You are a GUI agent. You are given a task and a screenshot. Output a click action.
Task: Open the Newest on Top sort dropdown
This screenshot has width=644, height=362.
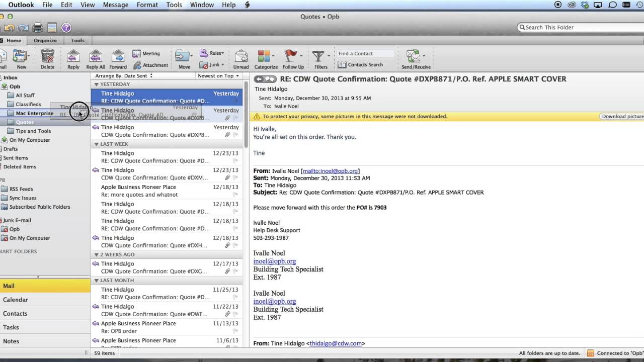coord(218,76)
